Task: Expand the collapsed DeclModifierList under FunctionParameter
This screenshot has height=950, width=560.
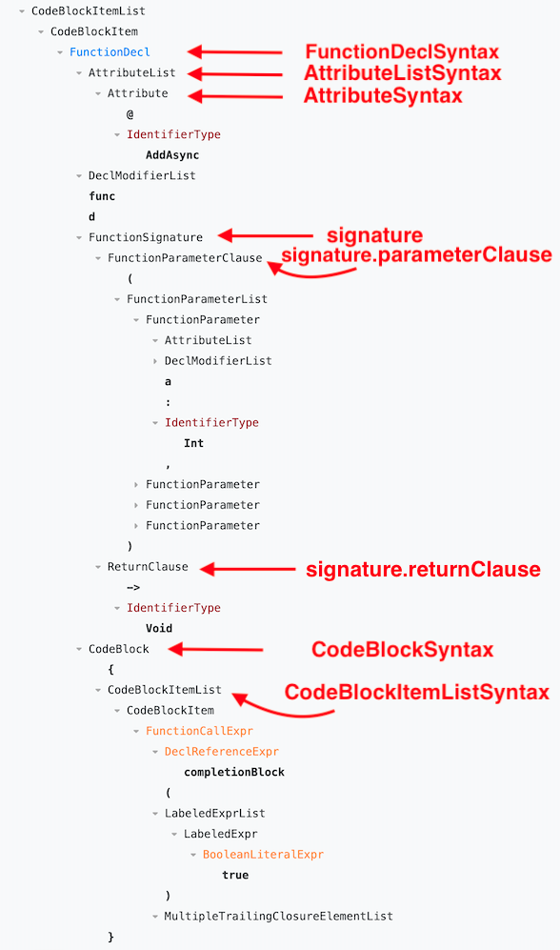Action: pyautogui.click(x=155, y=360)
